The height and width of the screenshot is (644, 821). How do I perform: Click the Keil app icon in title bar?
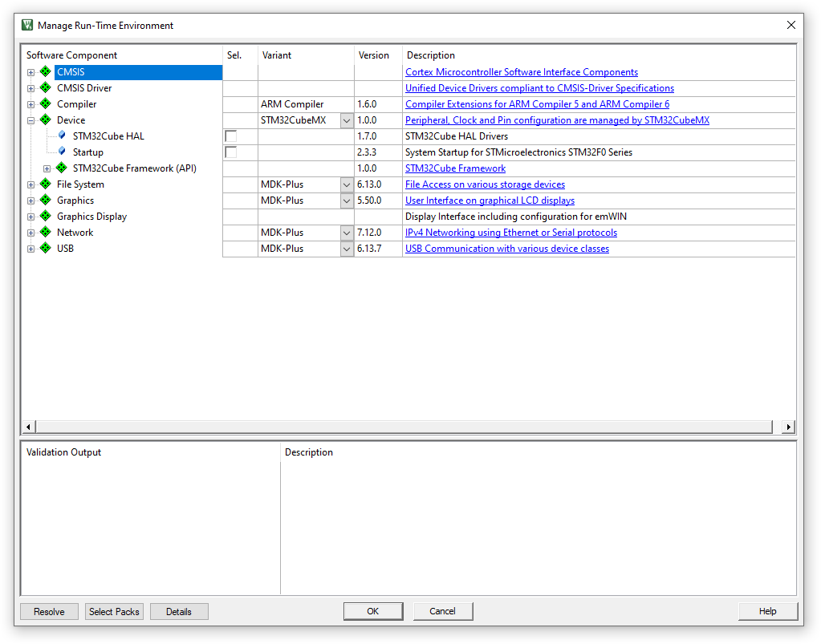click(27, 25)
